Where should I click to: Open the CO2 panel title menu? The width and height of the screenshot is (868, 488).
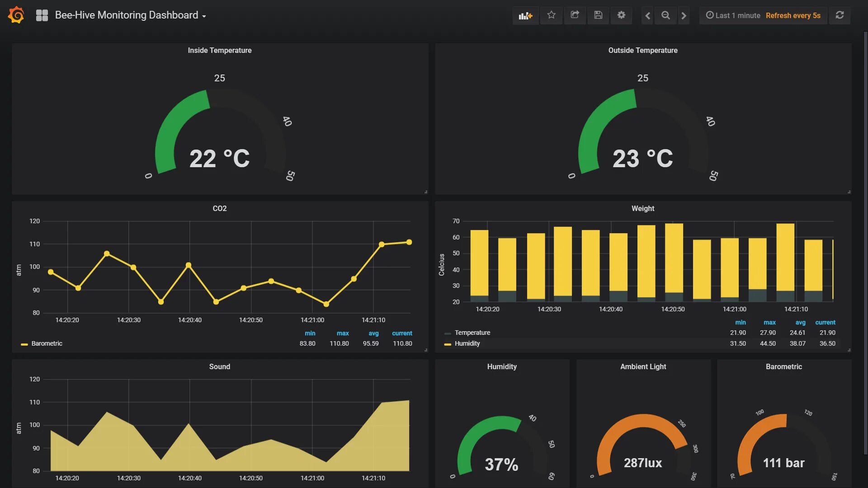(220, 209)
